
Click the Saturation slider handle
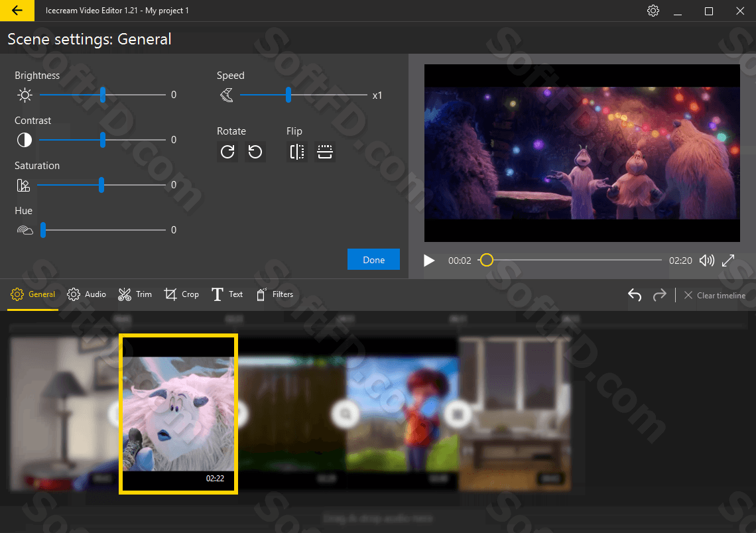pyautogui.click(x=101, y=185)
